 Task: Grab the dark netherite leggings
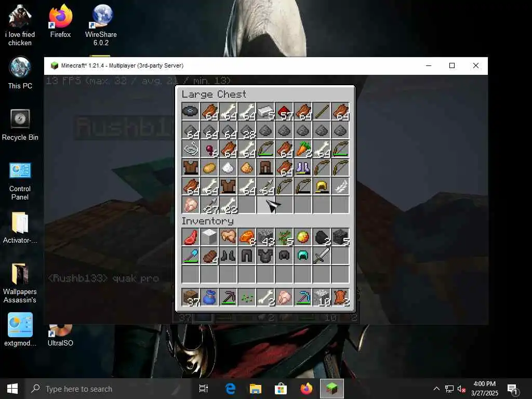pyautogui.click(x=247, y=256)
